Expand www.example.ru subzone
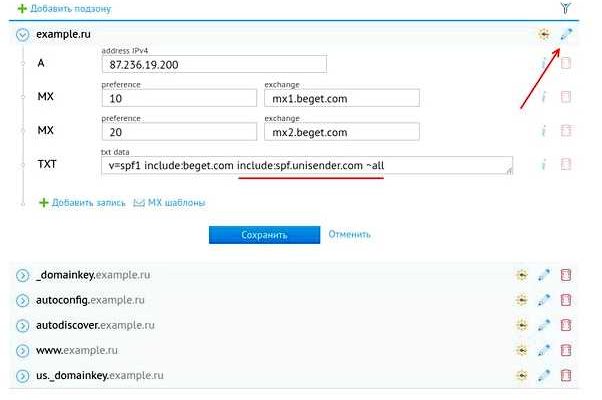This screenshot has width=602, height=400. [x=22, y=351]
